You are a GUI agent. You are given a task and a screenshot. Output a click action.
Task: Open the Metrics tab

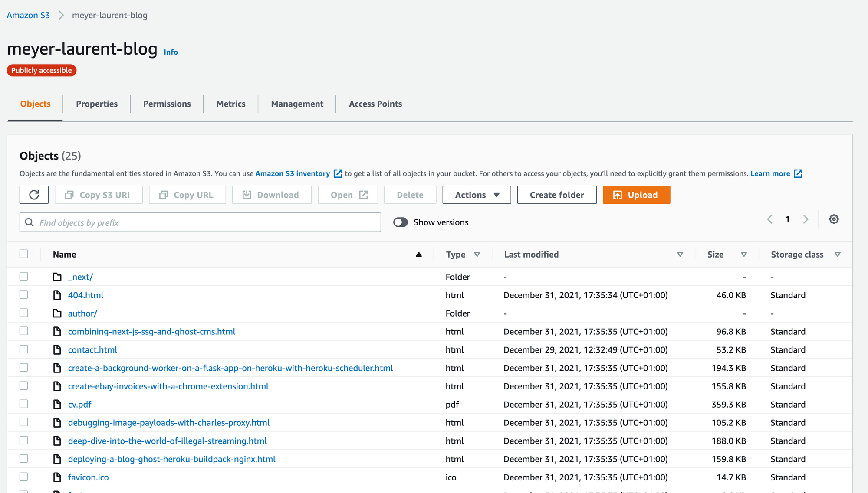click(231, 104)
